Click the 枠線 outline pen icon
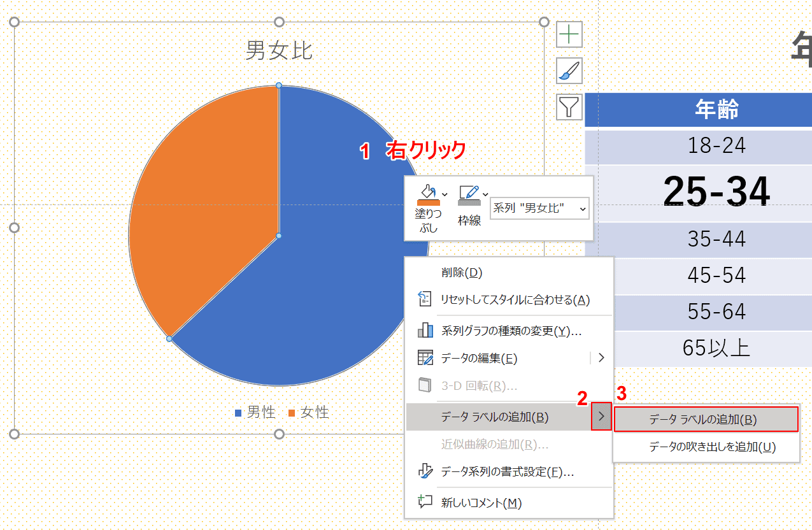Screen dimensions: 812x530 (469, 195)
